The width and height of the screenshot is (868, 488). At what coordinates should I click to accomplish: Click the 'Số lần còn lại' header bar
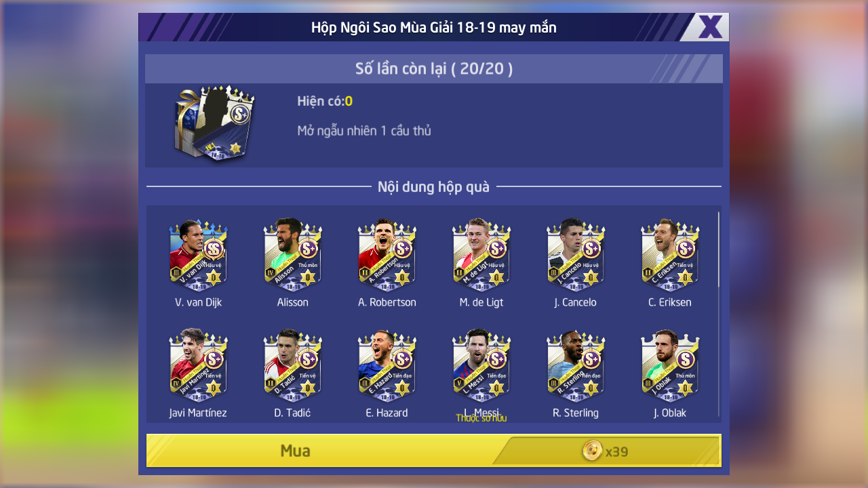[x=434, y=68]
